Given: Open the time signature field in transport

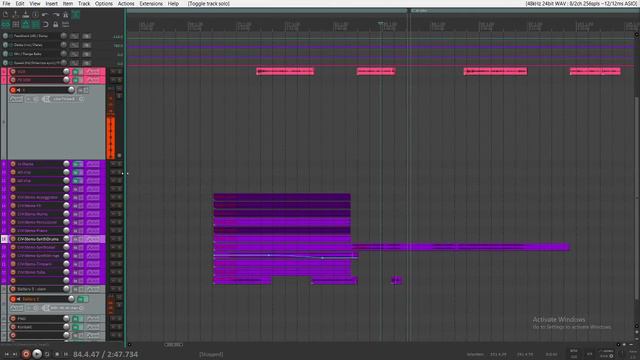Looking at the screenshot, I should tap(589, 354).
